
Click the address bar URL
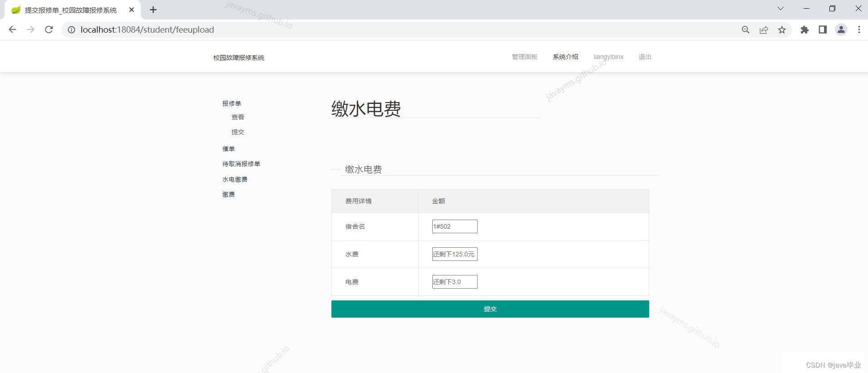(147, 29)
